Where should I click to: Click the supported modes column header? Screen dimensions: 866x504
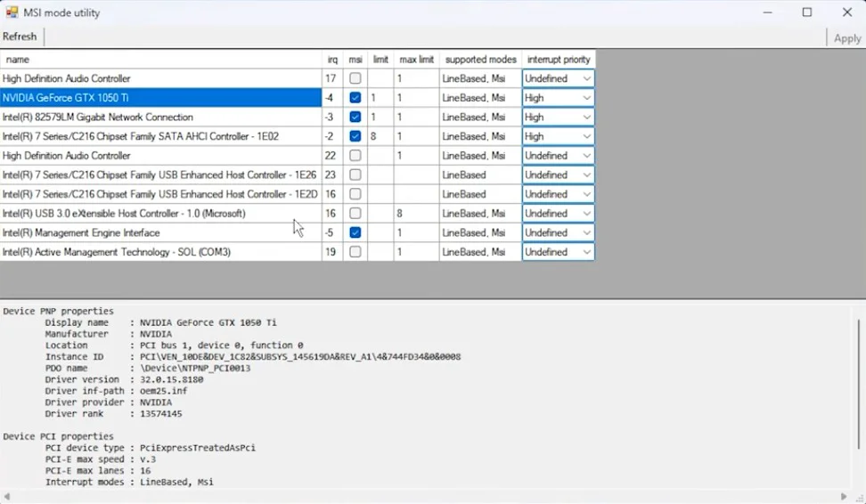pos(480,60)
